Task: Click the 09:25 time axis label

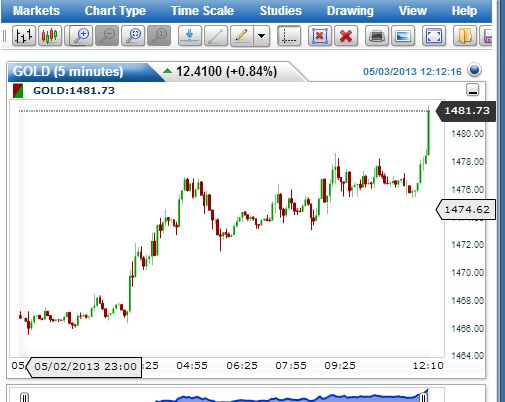Action: [x=340, y=366]
